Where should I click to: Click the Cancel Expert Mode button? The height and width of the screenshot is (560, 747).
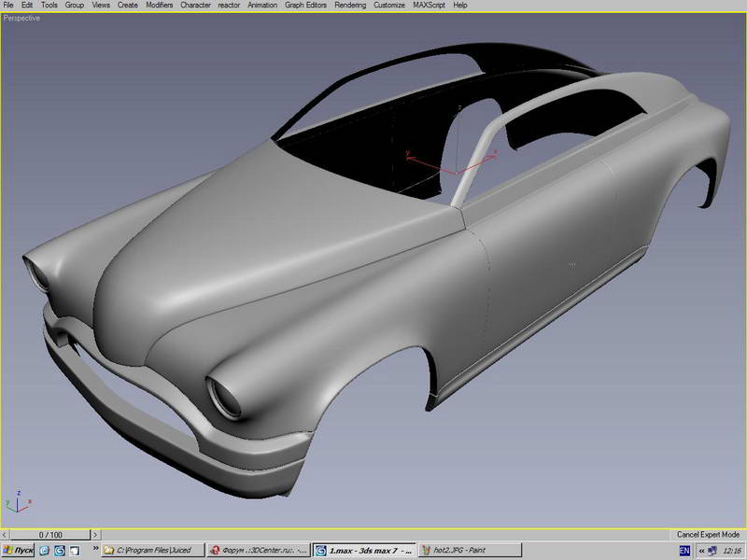pos(708,535)
